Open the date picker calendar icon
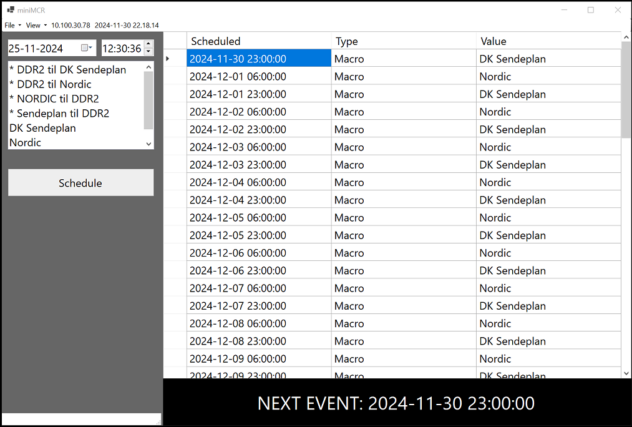 point(87,48)
